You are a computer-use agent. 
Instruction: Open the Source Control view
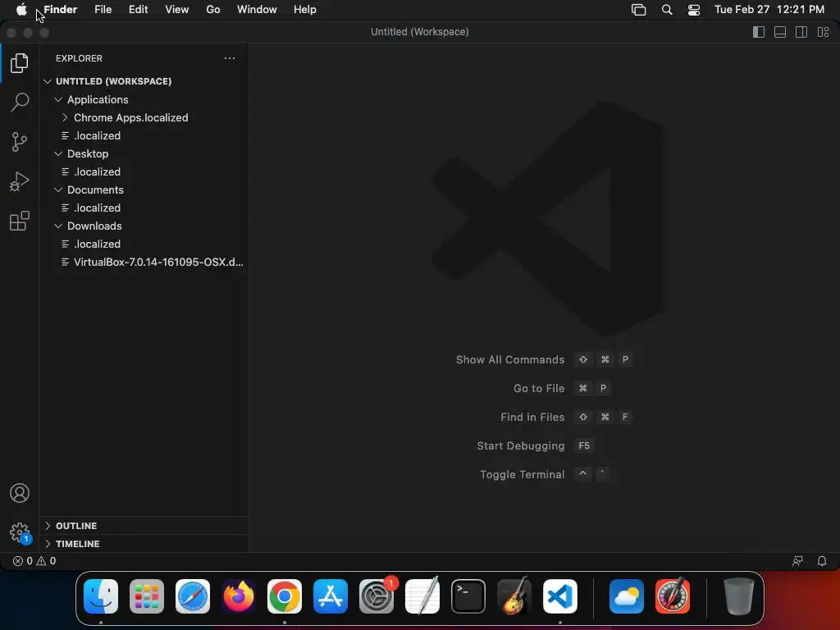pyautogui.click(x=20, y=142)
